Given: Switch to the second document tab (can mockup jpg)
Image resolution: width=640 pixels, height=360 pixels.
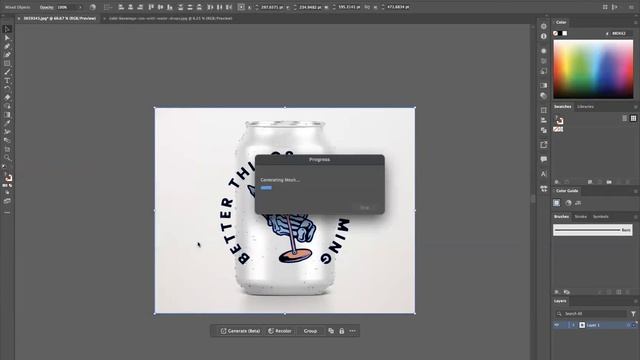Looking at the screenshot, I should click(170, 18).
